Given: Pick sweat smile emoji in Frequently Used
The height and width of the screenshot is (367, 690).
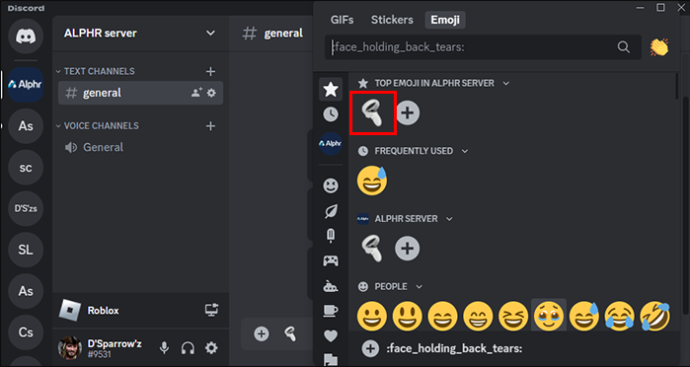Looking at the screenshot, I should click(372, 180).
